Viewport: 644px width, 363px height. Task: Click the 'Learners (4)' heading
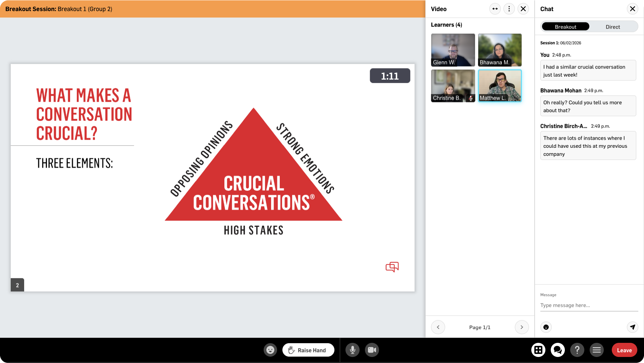pyautogui.click(x=446, y=25)
